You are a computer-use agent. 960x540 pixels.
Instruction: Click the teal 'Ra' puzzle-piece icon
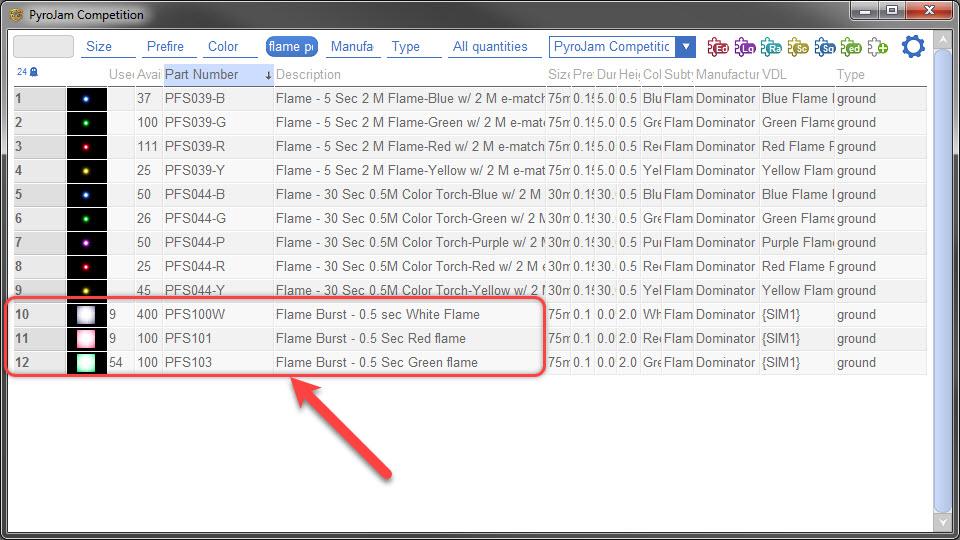click(x=771, y=47)
